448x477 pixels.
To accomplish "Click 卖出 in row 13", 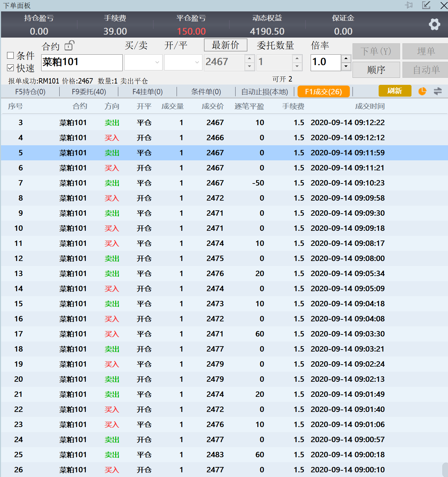I will point(112,273).
